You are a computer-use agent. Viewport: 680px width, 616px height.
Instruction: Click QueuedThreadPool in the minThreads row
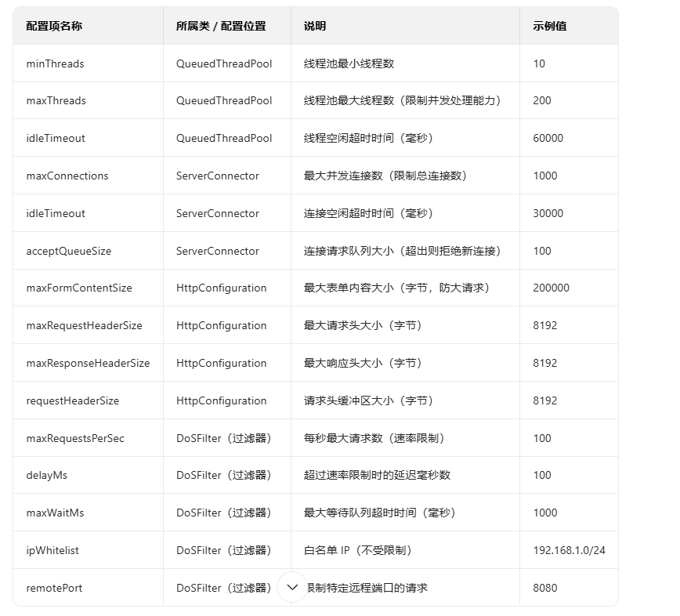[x=224, y=63]
